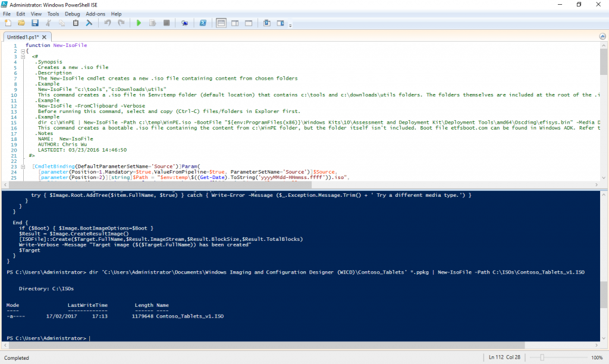Click the Redo arrow icon
Image resolution: width=609 pixels, height=364 pixels.
(121, 23)
